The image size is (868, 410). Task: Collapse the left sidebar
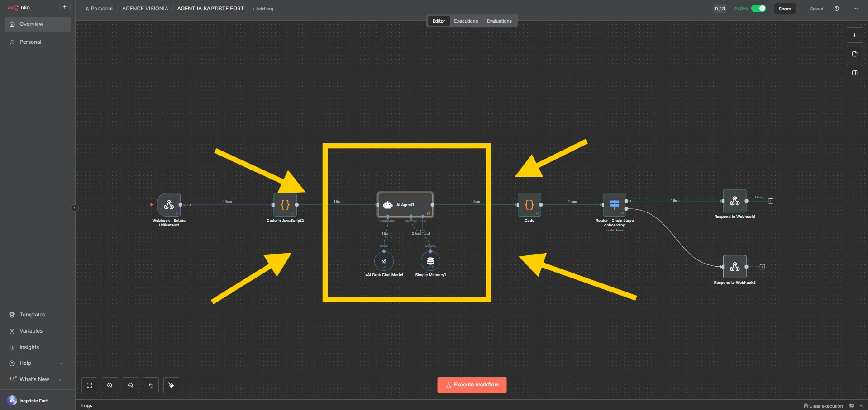click(75, 208)
